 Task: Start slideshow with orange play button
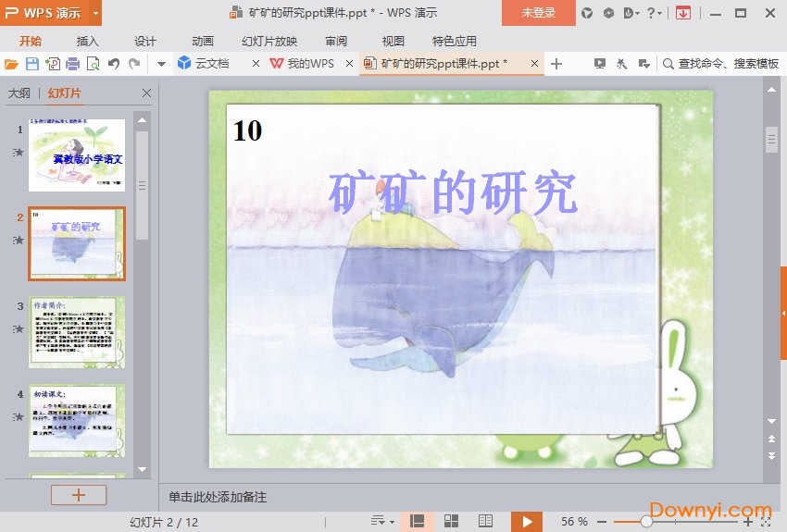tap(527, 522)
